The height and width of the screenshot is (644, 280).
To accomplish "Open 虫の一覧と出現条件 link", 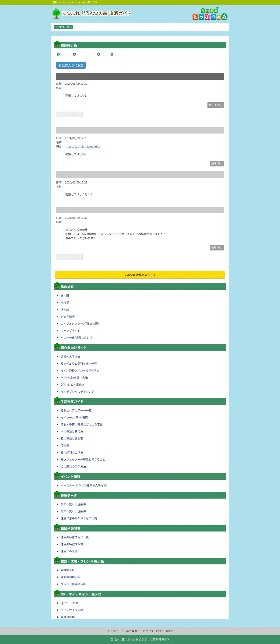I will (73, 504).
